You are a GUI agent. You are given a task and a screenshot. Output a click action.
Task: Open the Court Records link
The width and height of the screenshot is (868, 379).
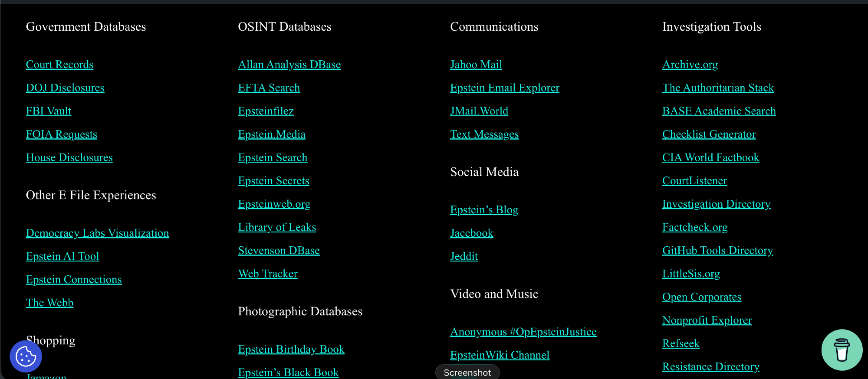click(59, 65)
